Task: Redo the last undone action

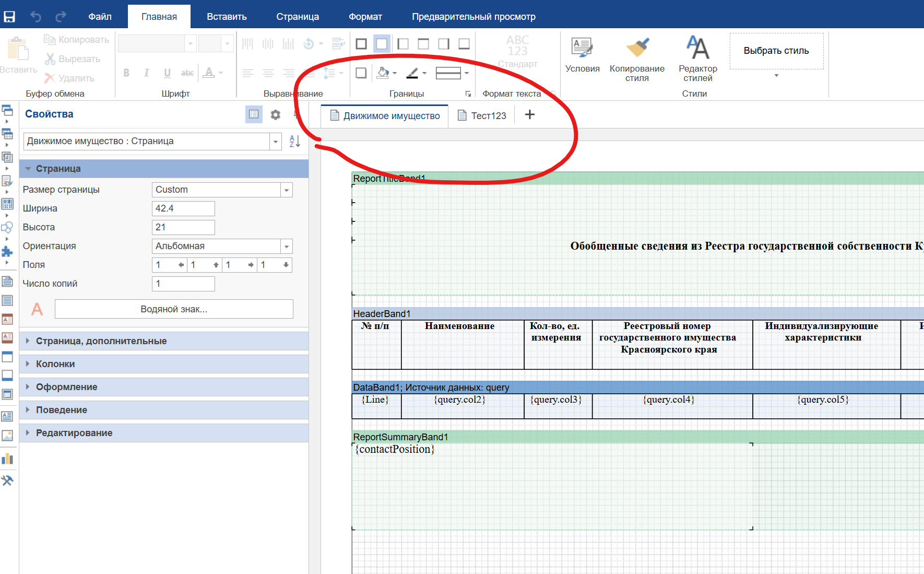Action: point(61,17)
